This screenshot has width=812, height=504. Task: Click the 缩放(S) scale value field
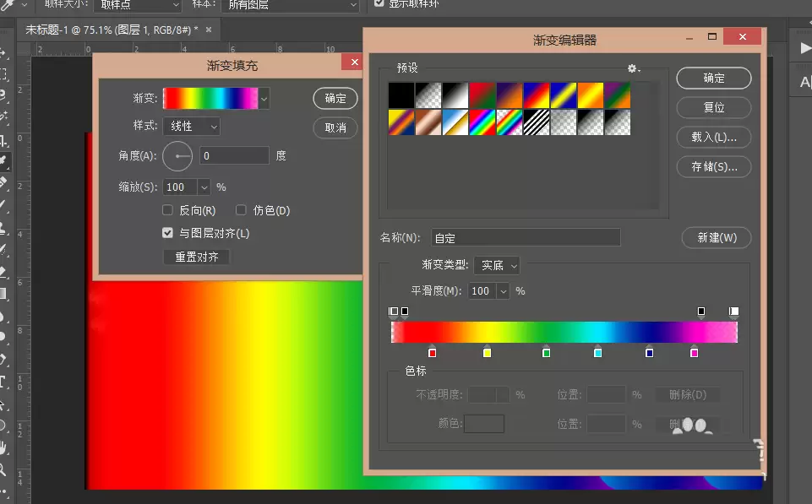180,187
